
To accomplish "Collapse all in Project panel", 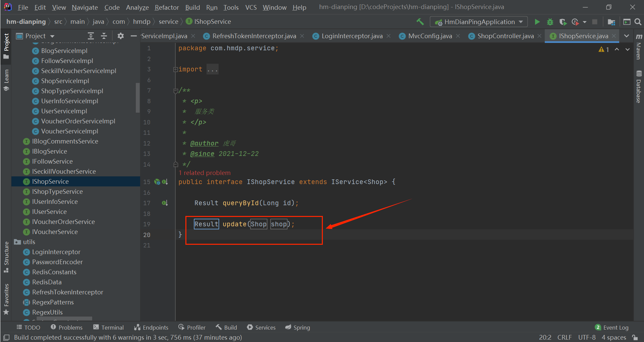I will (104, 36).
